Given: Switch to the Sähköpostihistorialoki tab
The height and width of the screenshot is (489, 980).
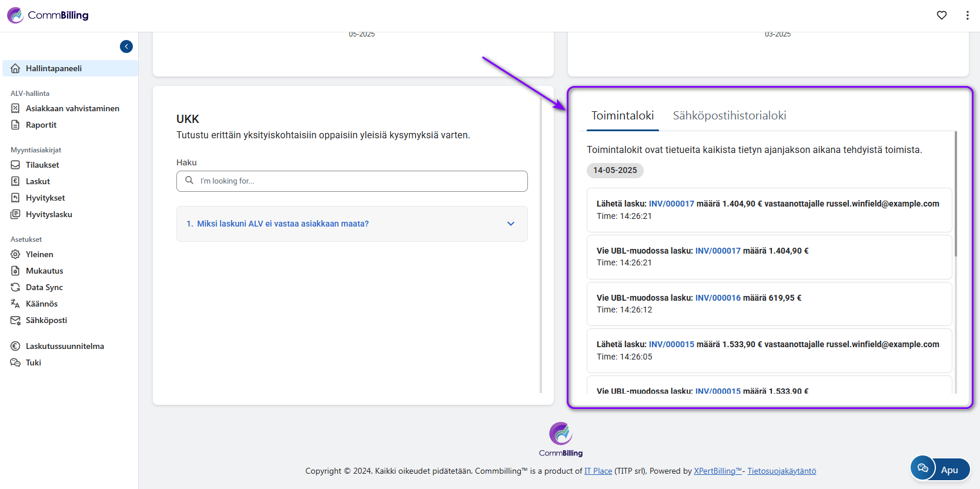Looking at the screenshot, I should 729,116.
